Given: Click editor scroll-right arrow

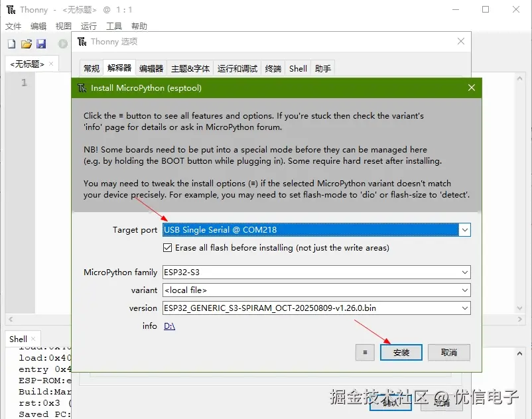Looking at the screenshot, I should click(520, 319).
